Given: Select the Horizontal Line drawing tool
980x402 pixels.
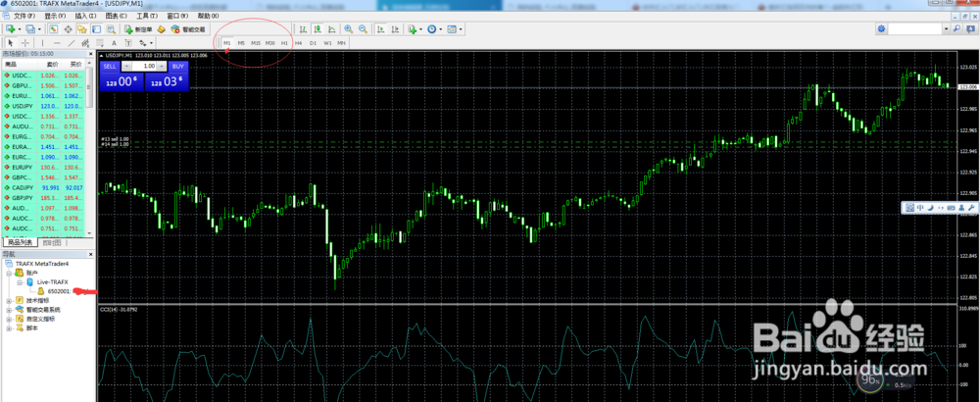Looking at the screenshot, I should 57,43.
